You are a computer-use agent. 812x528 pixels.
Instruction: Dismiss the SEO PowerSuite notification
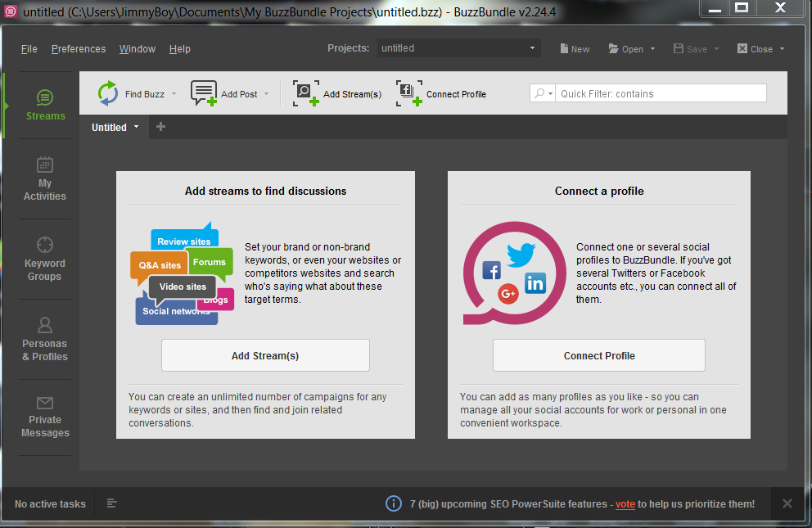point(787,503)
